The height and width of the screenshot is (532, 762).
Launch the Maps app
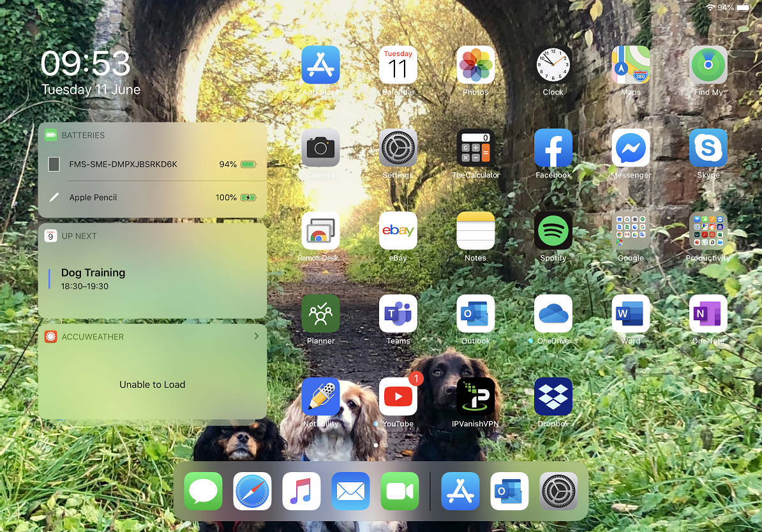tap(631, 64)
